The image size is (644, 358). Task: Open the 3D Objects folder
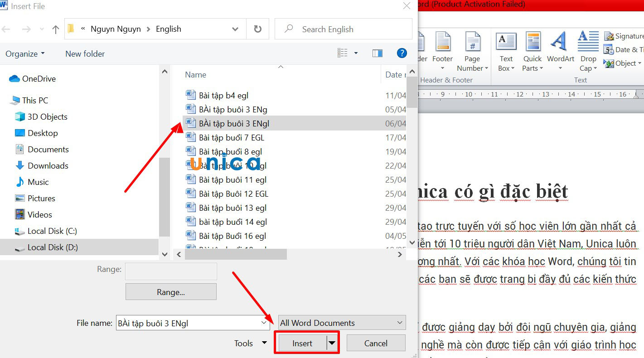coord(41,116)
